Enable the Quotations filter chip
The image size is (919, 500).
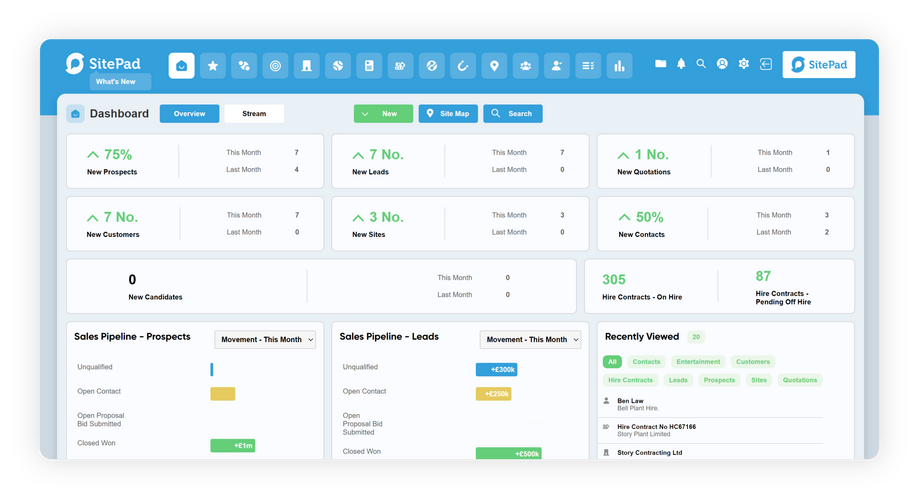point(799,380)
